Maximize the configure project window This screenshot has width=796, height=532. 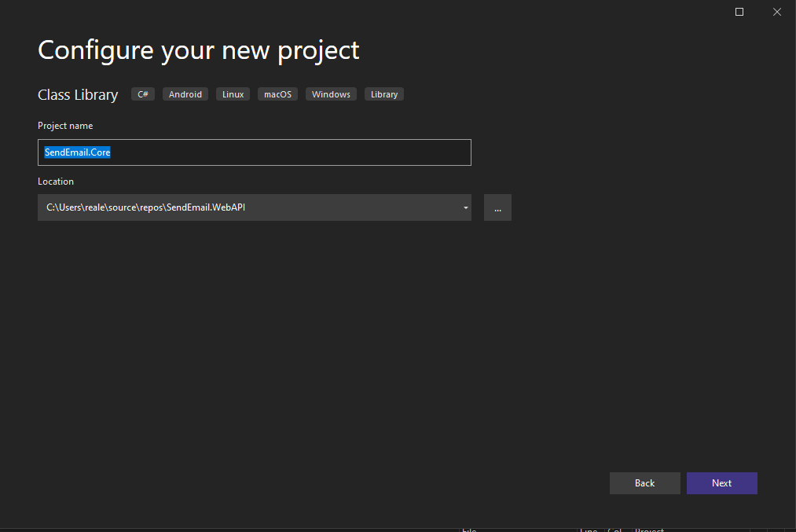(x=739, y=12)
